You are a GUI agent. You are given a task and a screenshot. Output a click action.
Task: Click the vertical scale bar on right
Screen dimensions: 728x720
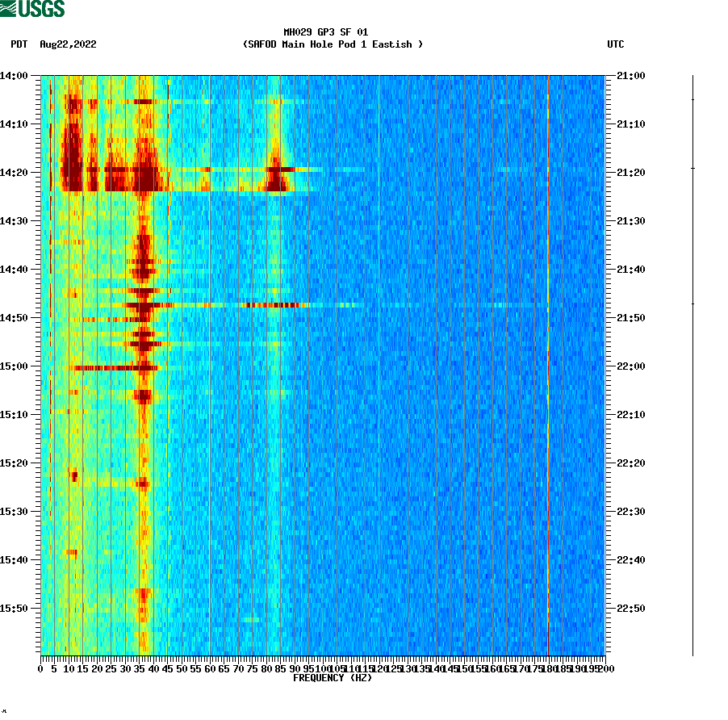[692, 363]
